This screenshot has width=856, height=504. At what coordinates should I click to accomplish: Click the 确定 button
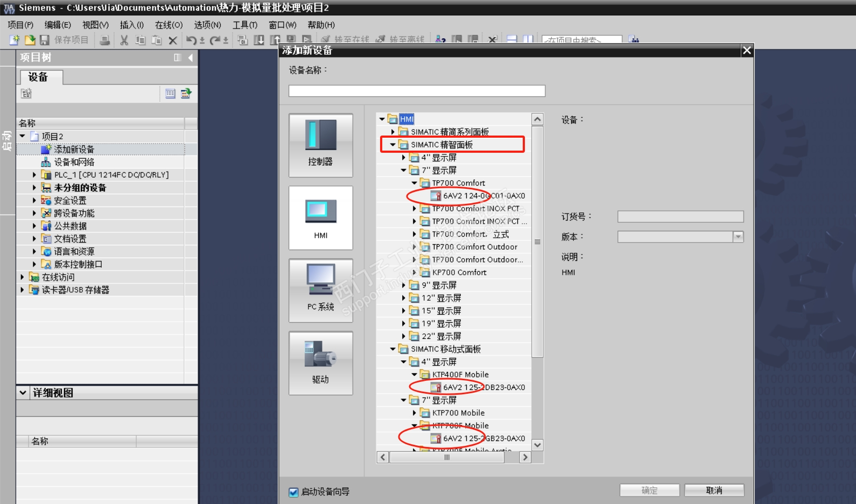(649, 491)
